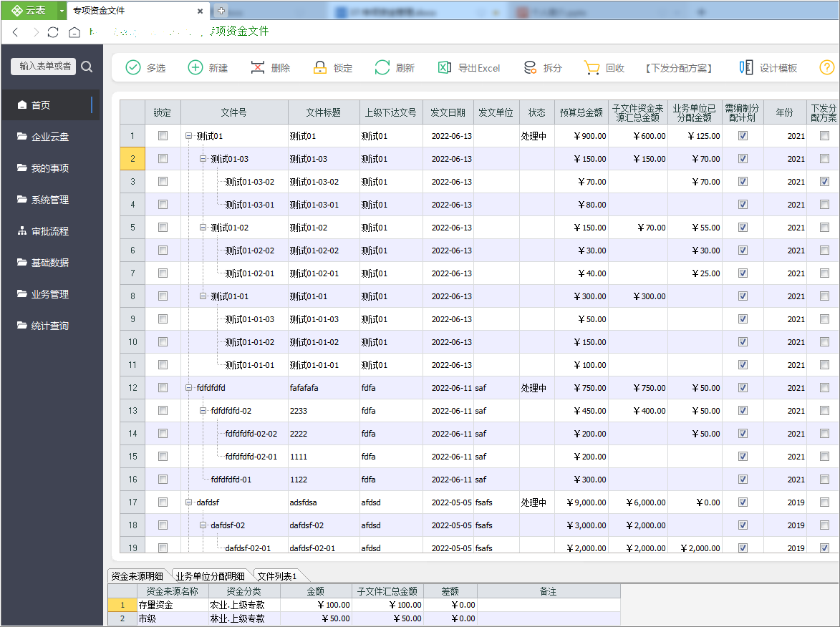Check 锁定 checkbox for row 测试01-03
The width and height of the screenshot is (840, 627).
[x=163, y=158]
